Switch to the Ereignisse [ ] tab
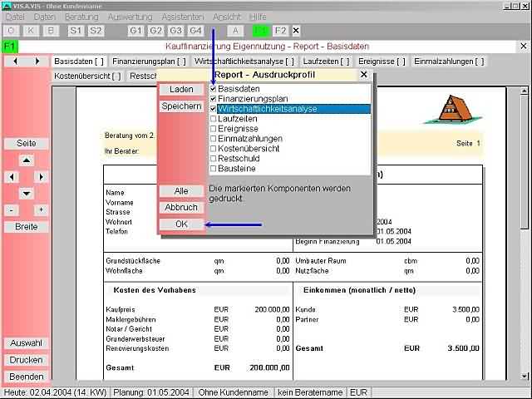The height and width of the screenshot is (399, 532). click(382, 62)
